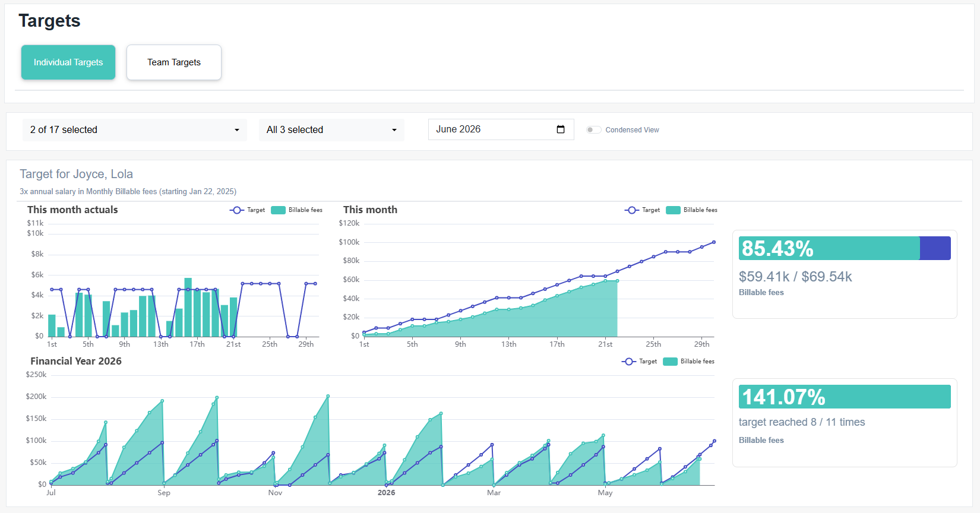The image size is (980, 513).
Task: Click the '$80k' axis label
Action: (x=351, y=261)
